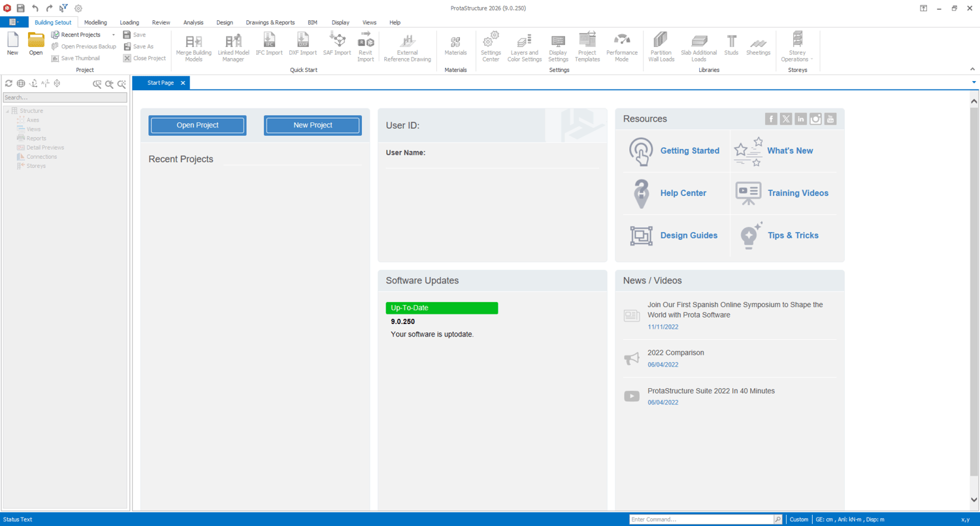The width and height of the screenshot is (980, 526).
Task: Close the Start Page tab
Action: click(x=183, y=83)
